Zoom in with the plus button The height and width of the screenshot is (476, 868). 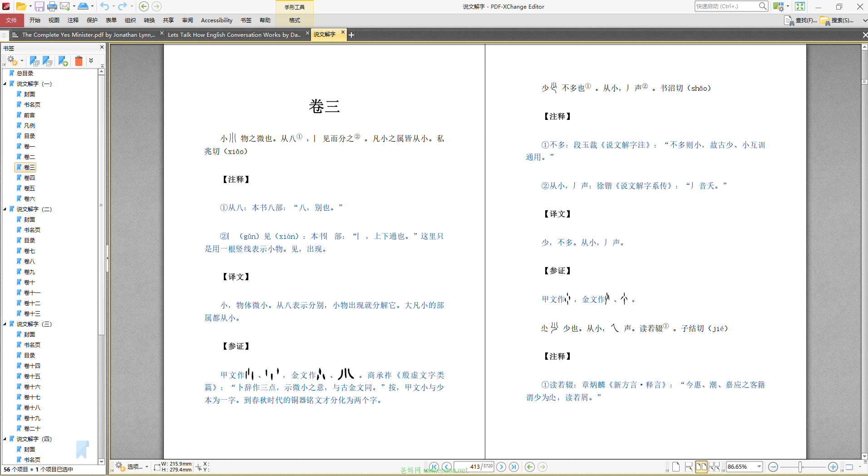pos(833,467)
